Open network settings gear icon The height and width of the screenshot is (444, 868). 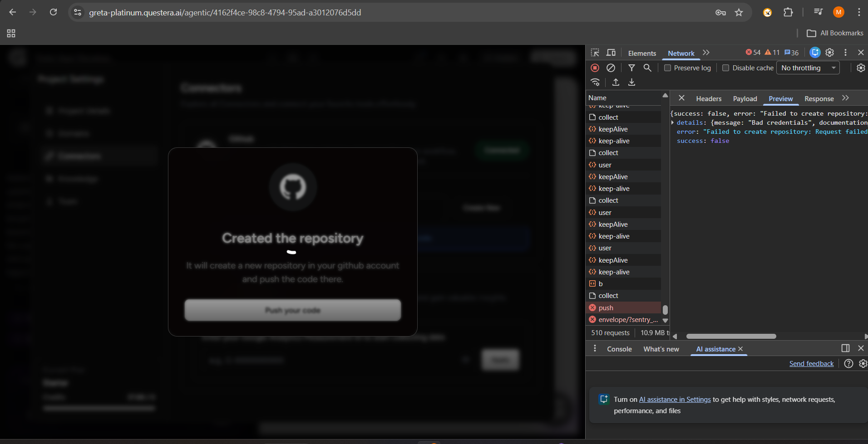[861, 68]
